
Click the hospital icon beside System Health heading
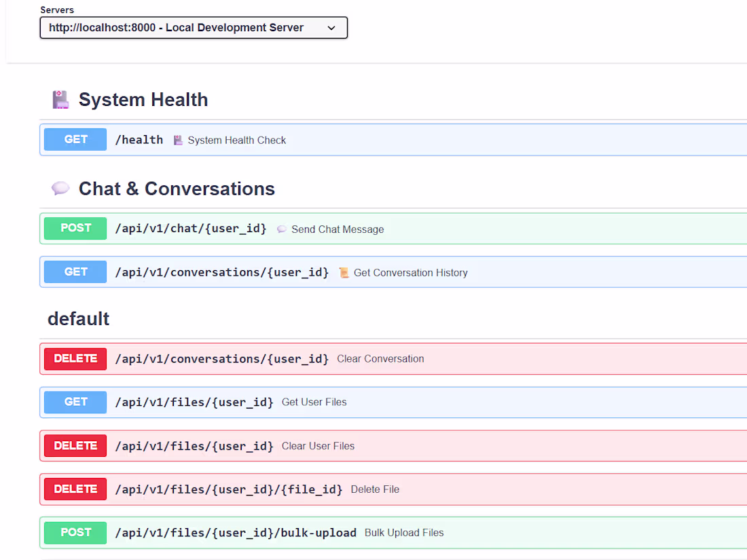pyautogui.click(x=60, y=98)
